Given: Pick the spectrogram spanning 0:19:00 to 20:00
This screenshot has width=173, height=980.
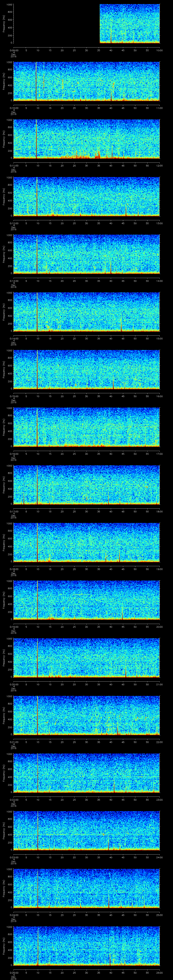Looking at the screenshot, I should (x=86, y=600).
